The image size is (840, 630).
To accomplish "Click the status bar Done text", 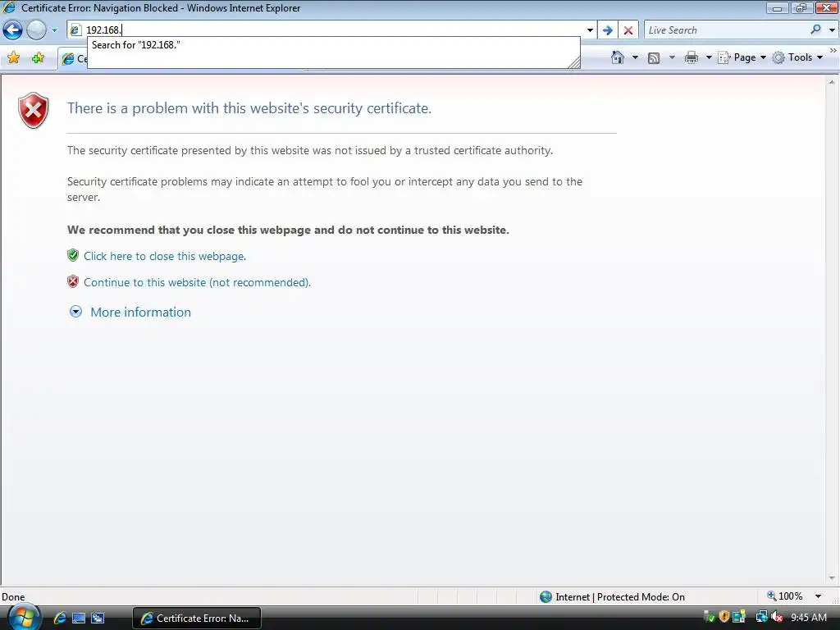I will click(x=13, y=597).
